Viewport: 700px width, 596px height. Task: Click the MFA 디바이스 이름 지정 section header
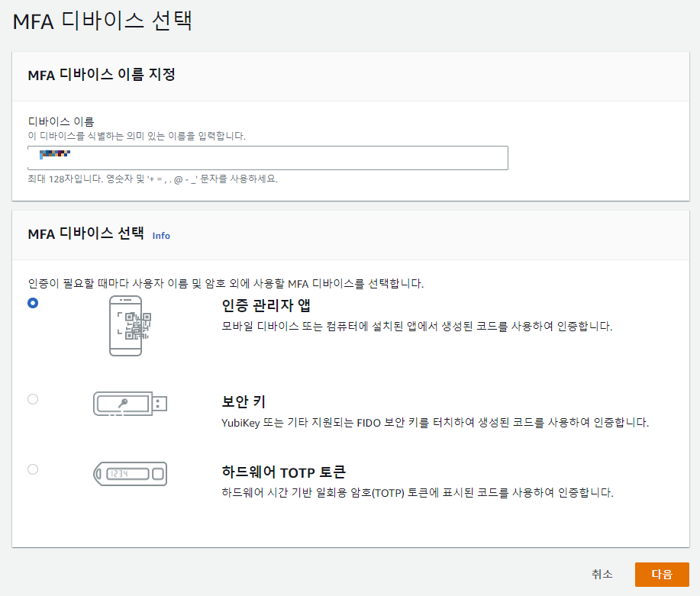coord(102,75)
